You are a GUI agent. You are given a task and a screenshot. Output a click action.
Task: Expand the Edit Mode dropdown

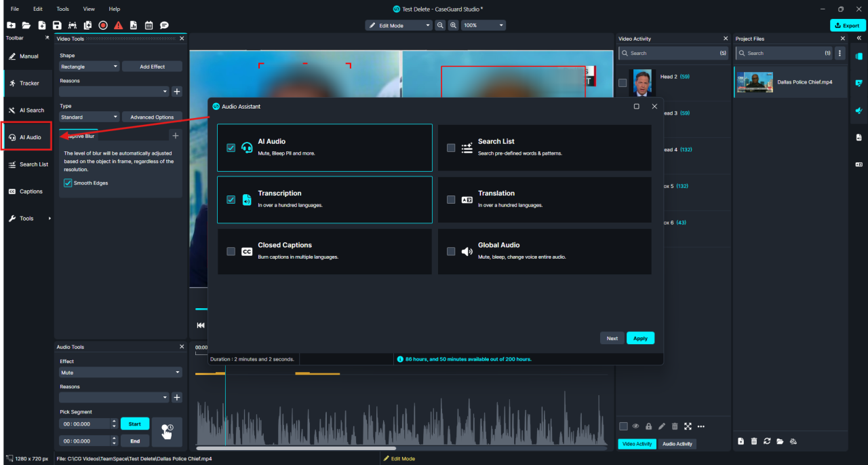click(x=398, y=25)
